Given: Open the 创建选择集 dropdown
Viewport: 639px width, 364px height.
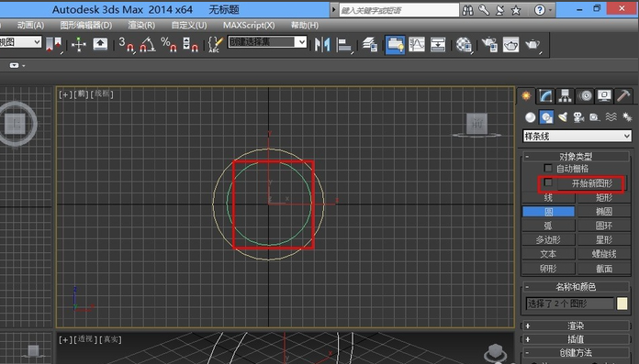Looking at the screenshot, I should tap(267, 42).
